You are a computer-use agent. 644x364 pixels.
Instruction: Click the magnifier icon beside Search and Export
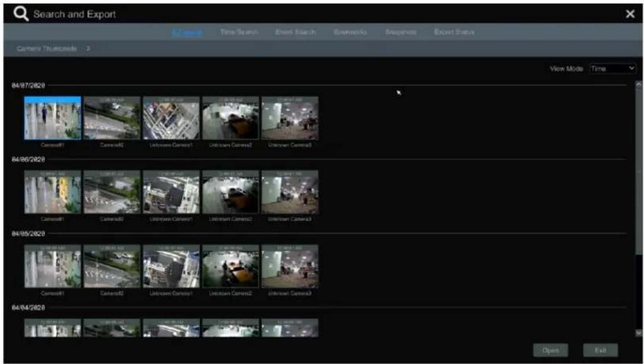coord(21,14)
